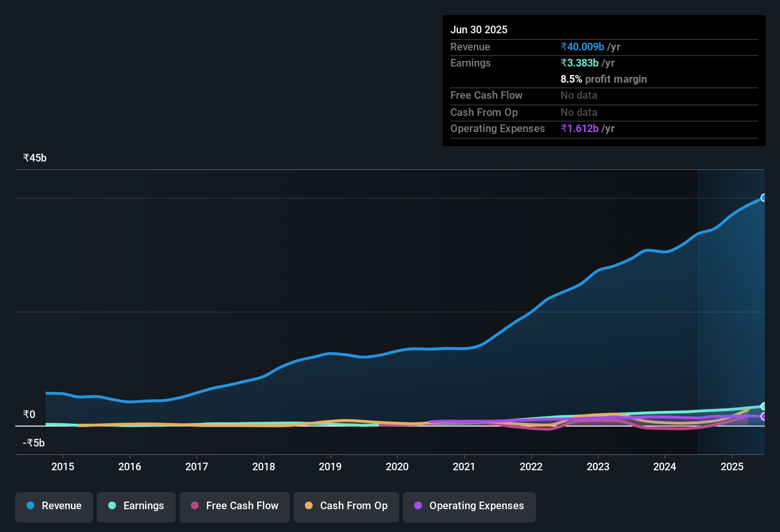This screenshot has width=780, height=532.
Task: Toggle the Revenue series visibility
Action: pyautogui.click(x=54, y=506)
